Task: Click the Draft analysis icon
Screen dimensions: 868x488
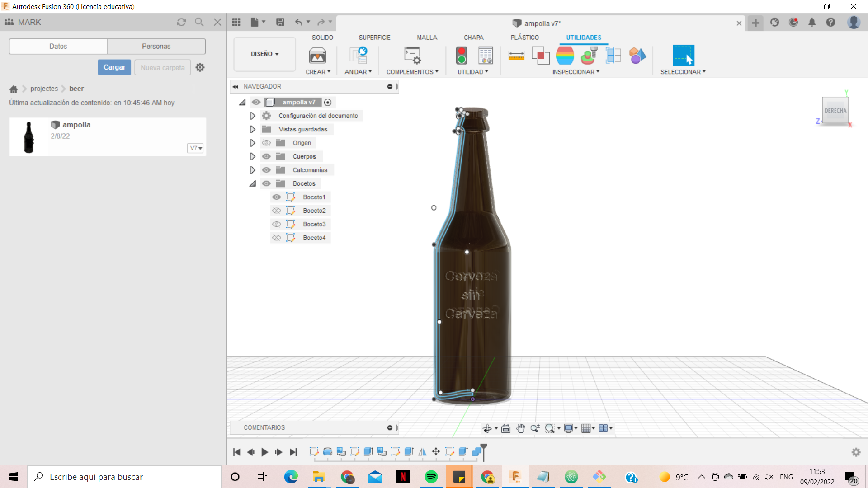Action: coord(590,56)
